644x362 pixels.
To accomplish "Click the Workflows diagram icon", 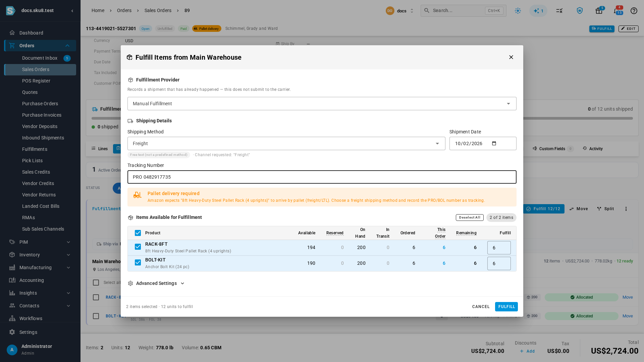I will click(x=12, y=318).
